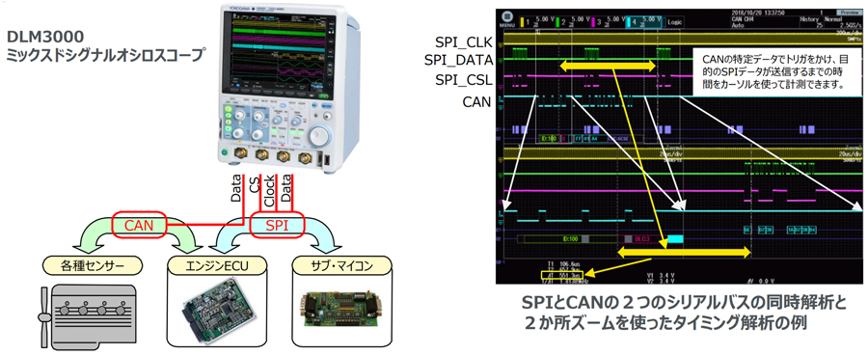Click the V1 3.4 V cursor readout
Viewport: 868px width, 355px height.
(x=662, y=274)
